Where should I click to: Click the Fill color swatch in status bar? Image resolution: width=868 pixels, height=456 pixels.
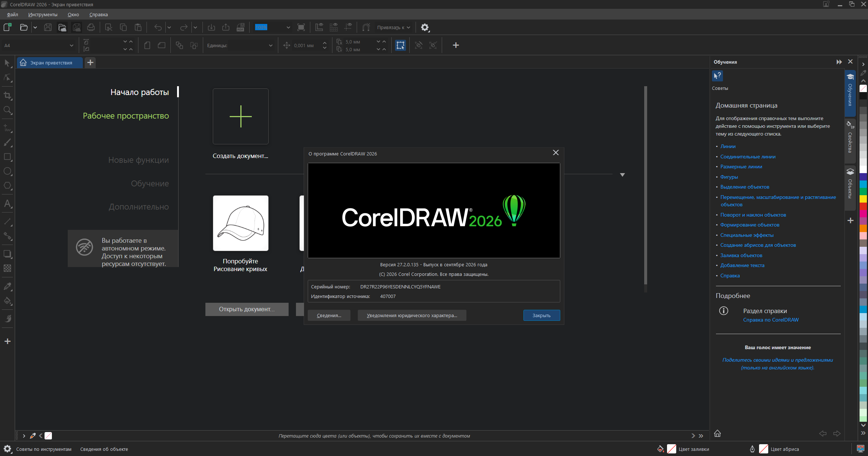point(671,449)
